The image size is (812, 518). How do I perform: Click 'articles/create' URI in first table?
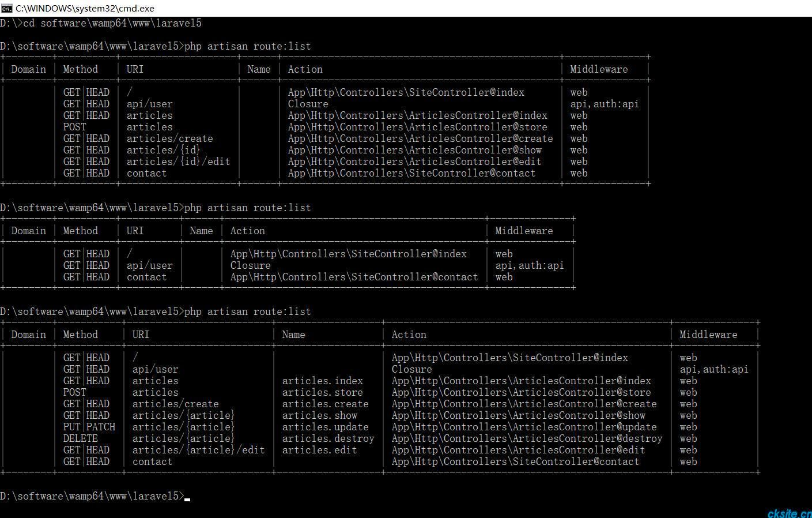pyautogui.click(x=169, y=138)
